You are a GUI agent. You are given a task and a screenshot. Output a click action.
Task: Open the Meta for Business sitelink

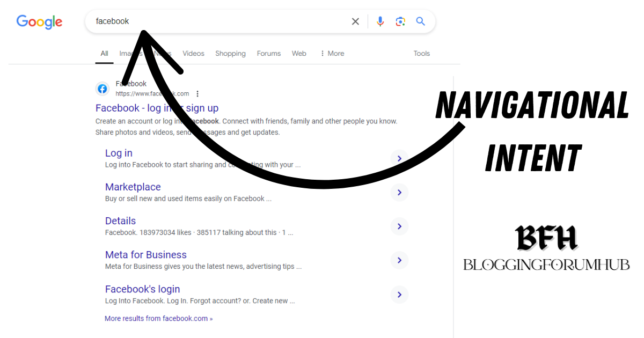tap(146, 254)
